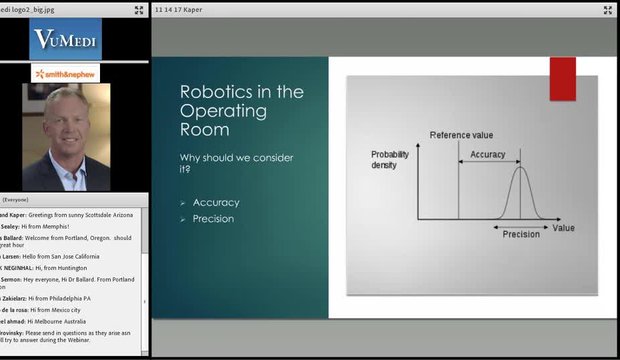Click the Ballard Welcome from Portland chat message

(x=66, y=241)
